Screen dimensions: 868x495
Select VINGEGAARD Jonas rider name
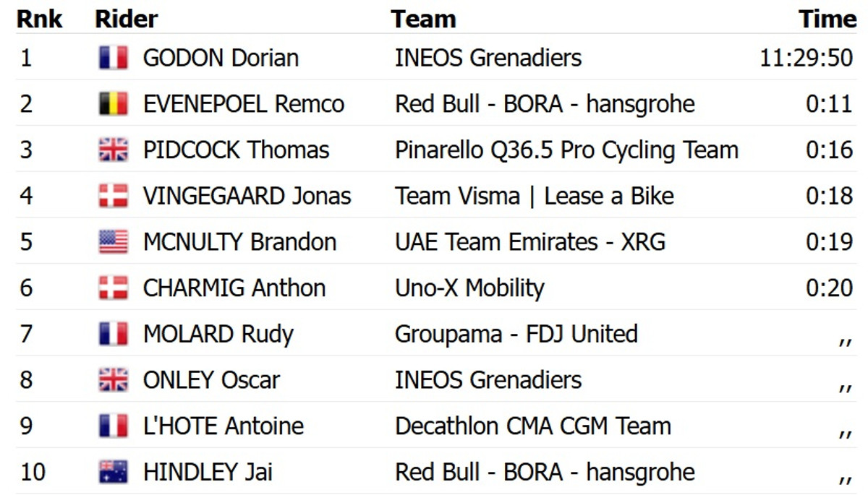247,196
